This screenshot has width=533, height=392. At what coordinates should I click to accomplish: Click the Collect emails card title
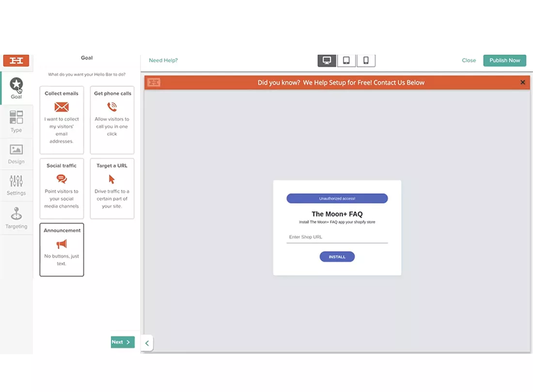coord(62,93)
